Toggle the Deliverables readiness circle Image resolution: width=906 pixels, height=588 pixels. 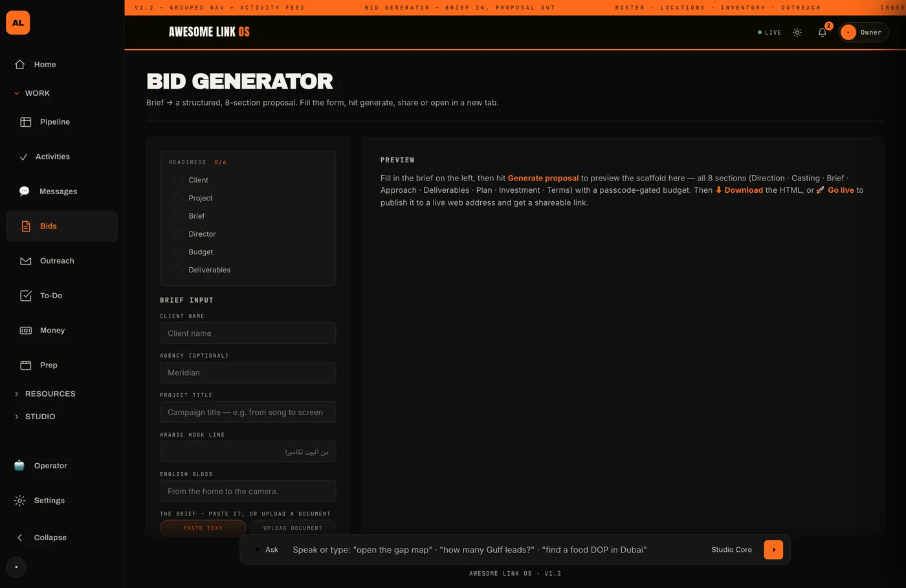click(x=179, y=270)
